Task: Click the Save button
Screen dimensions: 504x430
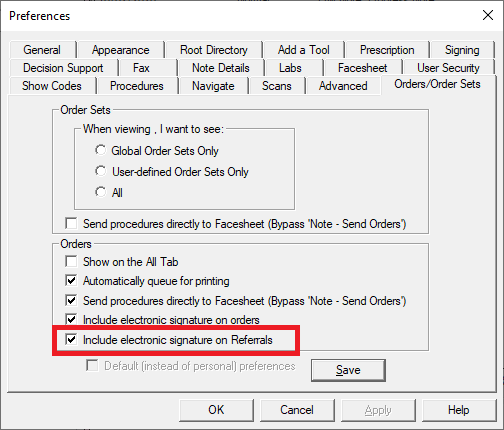Action: pos(348,370)
